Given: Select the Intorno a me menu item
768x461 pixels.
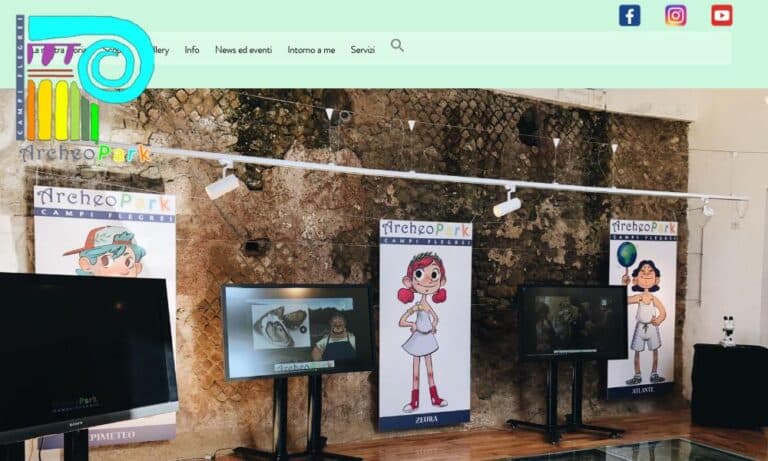Looking at the screenshot, I should (x=311, y=50).
